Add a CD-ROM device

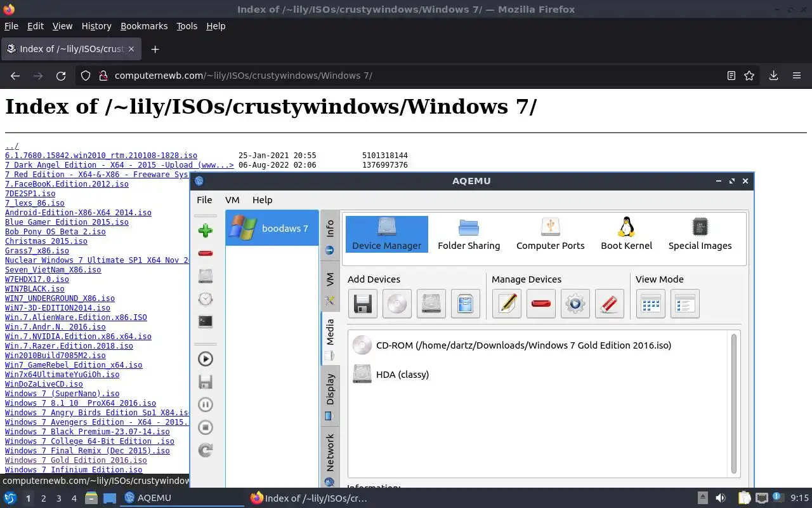[397, 304]
